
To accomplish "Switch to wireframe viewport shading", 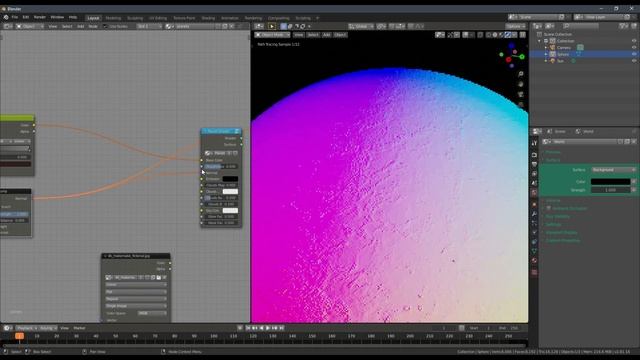I will pos(489,35).
